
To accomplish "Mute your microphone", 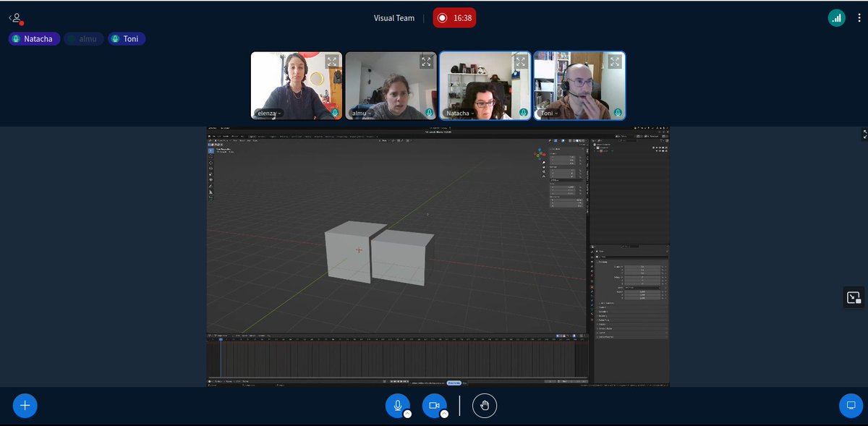I will click(x=397, y=406).
